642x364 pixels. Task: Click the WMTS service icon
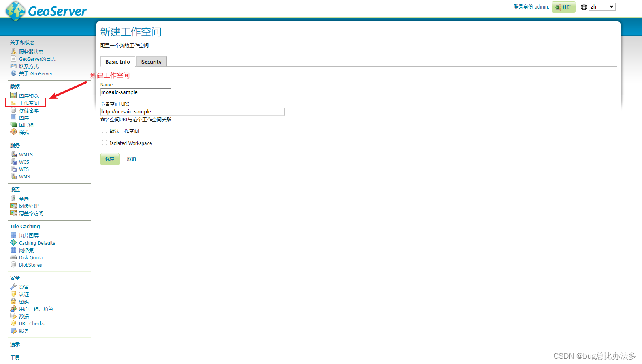click(x=13, y=154)
